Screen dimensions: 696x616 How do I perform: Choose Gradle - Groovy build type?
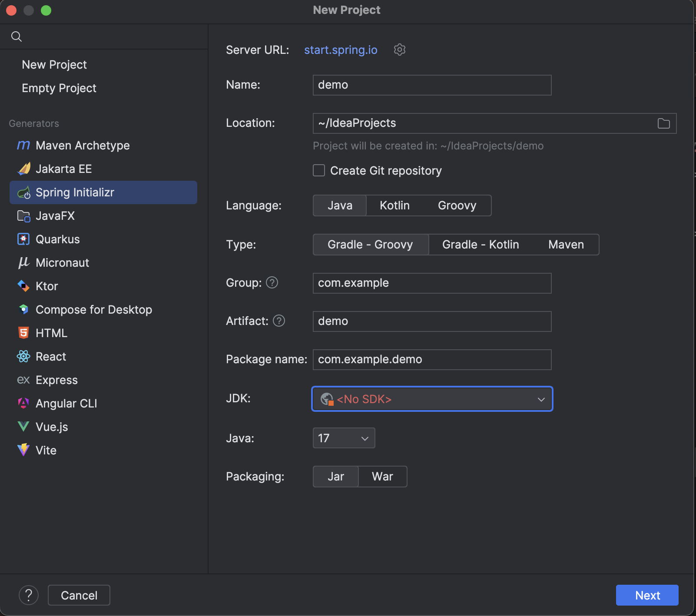[370, 245]
